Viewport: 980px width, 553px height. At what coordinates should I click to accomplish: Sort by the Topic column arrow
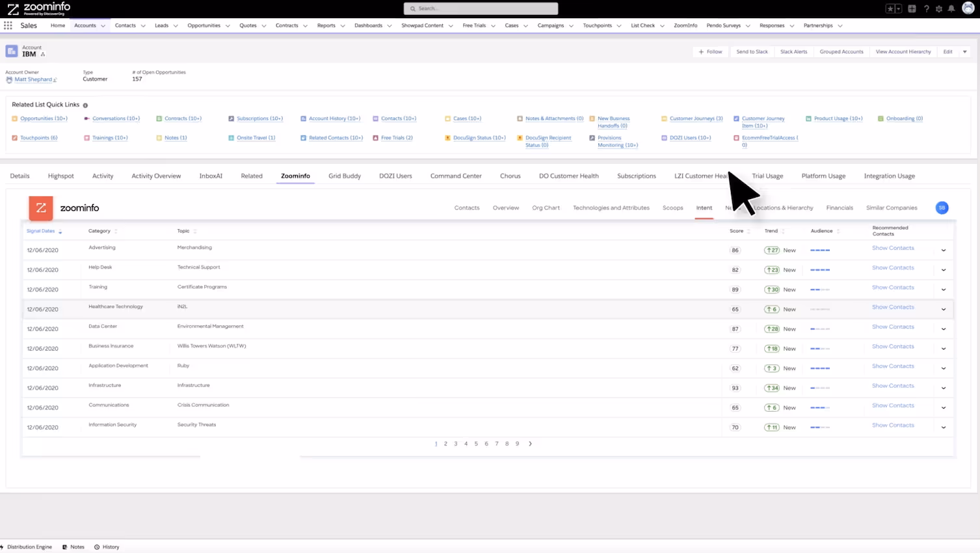pyautogui.click(x=195, y=231)
